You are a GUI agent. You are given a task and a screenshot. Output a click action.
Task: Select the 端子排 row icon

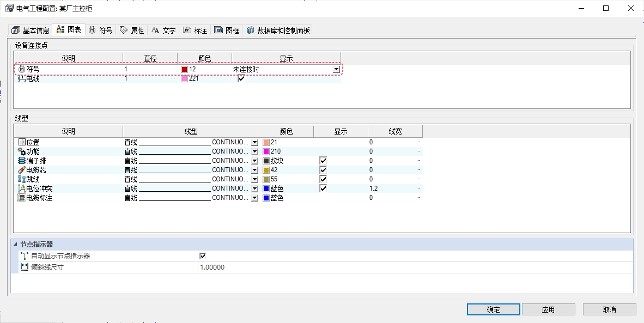click(22, 161)
